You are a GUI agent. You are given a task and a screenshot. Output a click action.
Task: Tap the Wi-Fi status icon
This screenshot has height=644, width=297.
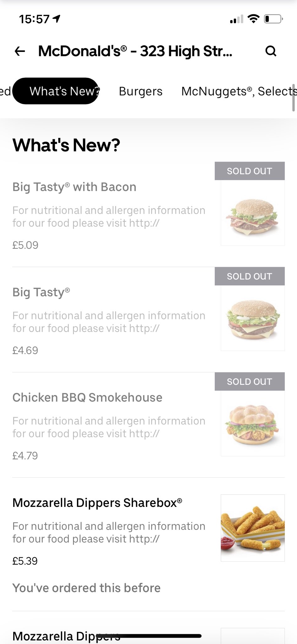click(253, 19)
